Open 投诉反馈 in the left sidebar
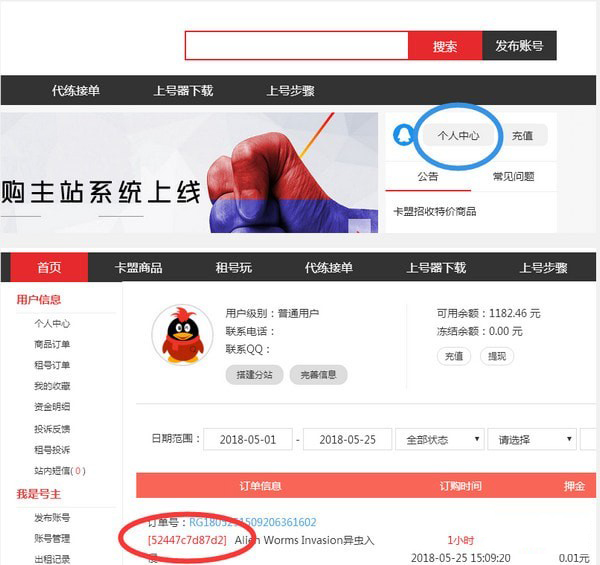The image size is (600, 565). click(52, 429)
